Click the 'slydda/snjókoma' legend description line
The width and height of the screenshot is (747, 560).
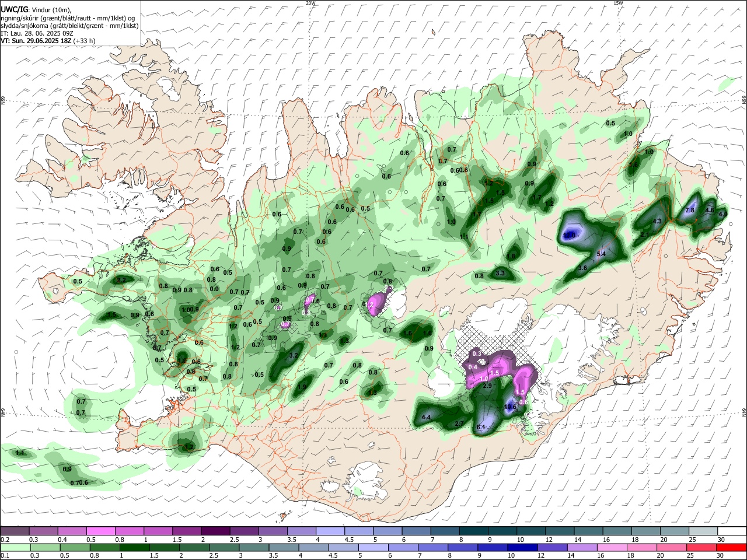click(x=69, y=26)
